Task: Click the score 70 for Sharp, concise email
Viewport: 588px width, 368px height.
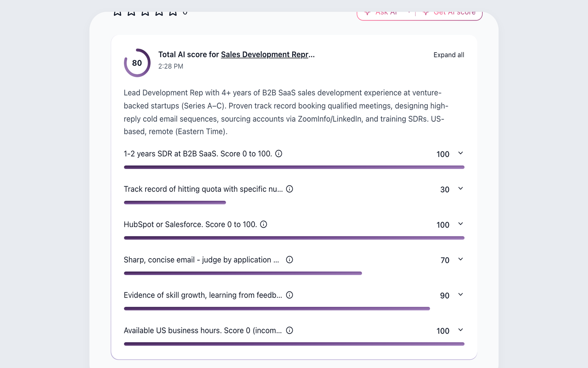Action: pos(445,260)
